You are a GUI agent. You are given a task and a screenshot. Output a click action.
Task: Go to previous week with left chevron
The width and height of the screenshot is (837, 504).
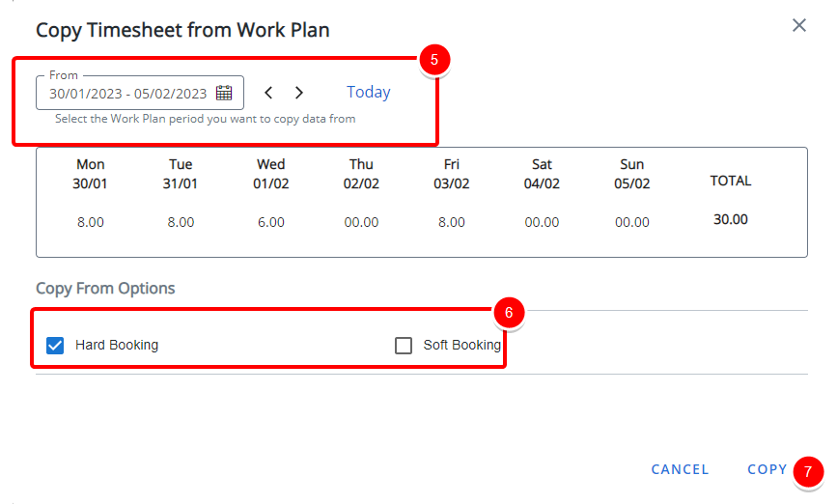(268, 93)
